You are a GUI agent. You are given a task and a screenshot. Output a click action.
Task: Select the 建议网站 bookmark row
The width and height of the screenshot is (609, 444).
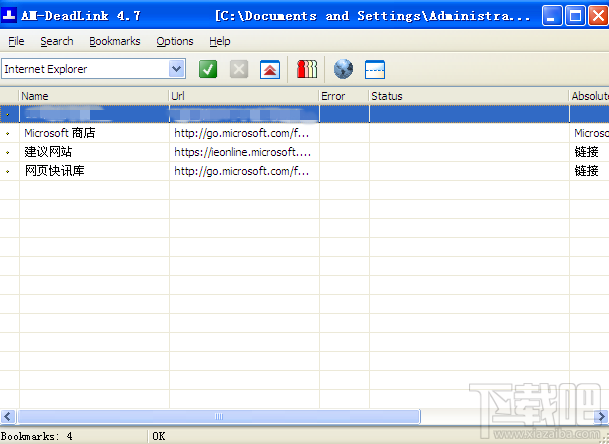point(304,152)
